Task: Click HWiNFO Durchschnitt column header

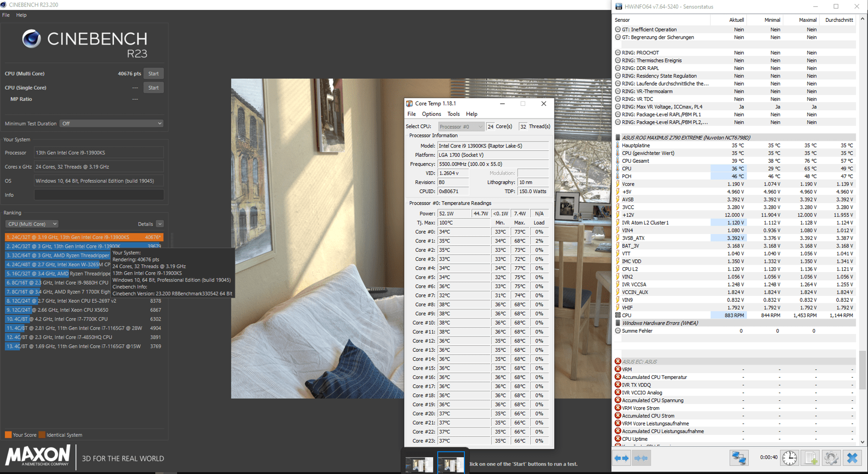Action: (x=839, y=20)
